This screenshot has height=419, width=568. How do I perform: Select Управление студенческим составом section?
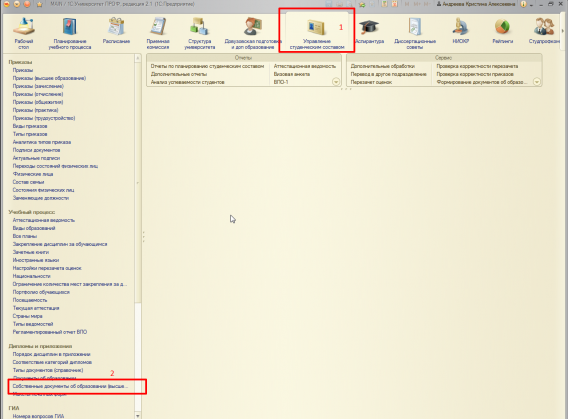point(317,33)
